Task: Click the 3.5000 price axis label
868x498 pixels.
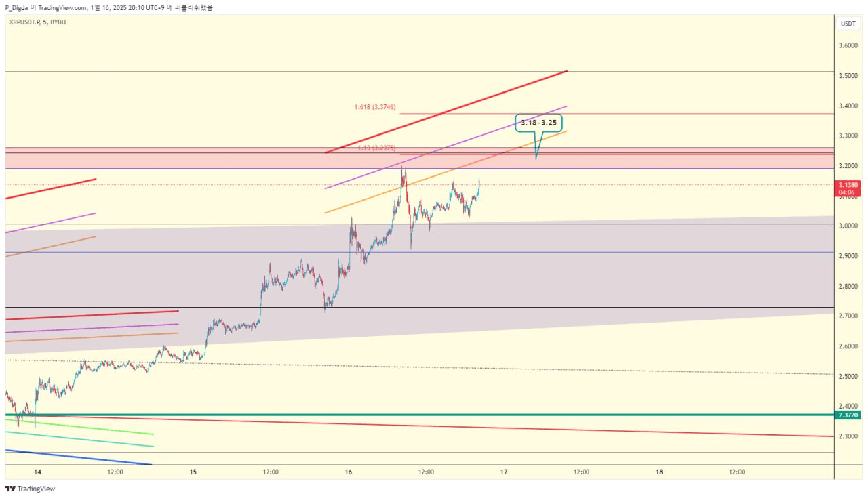Action: tap(848, 76)
